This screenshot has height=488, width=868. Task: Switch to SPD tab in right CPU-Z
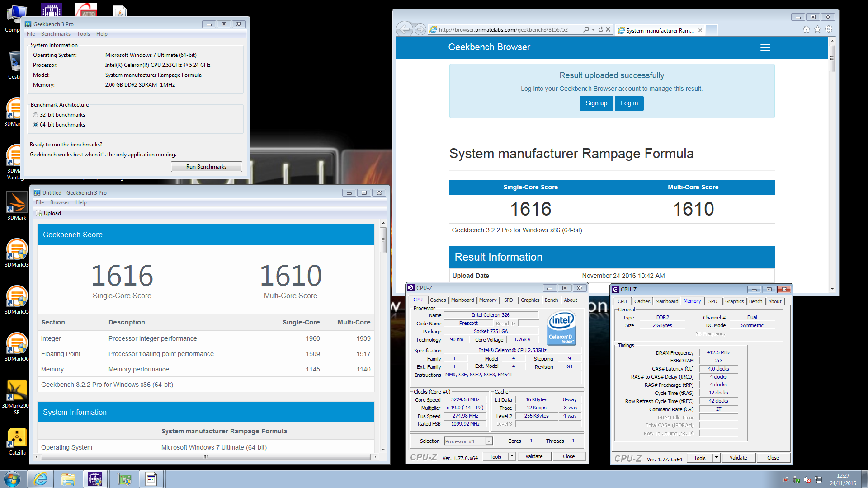point(713,301)
